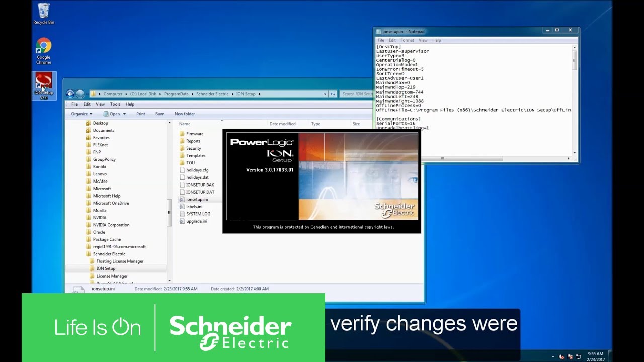Click the New folder button

[x=185, y=114]
